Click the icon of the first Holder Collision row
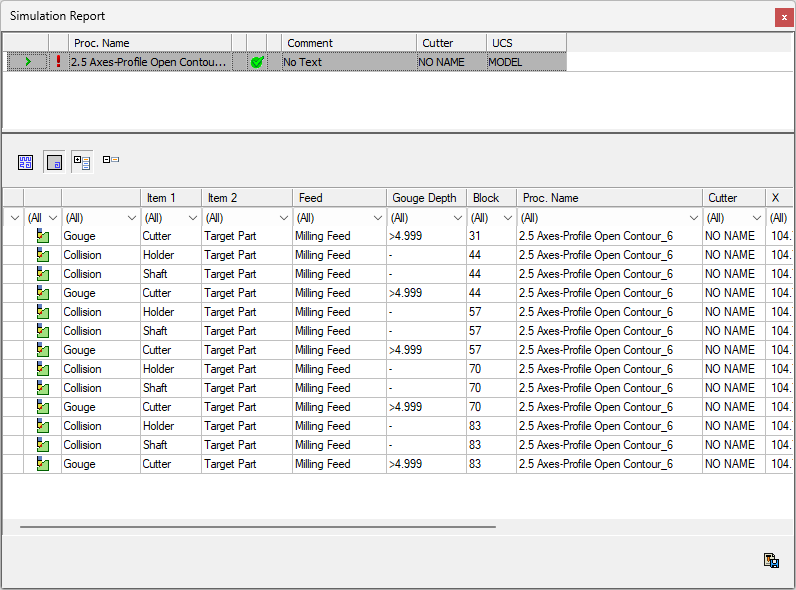The height and width of the screenshot is (590, 796). (x=43, y=256)
